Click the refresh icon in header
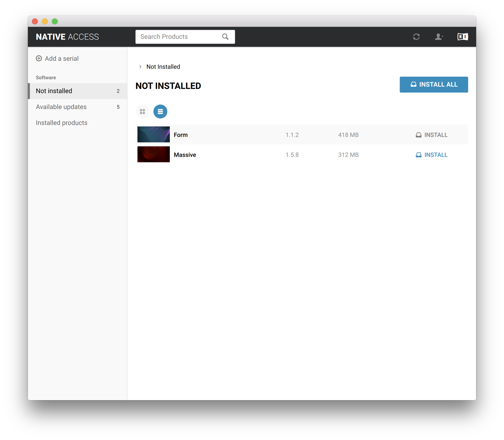This screenshot has width=504, height=440. (416, 37)
